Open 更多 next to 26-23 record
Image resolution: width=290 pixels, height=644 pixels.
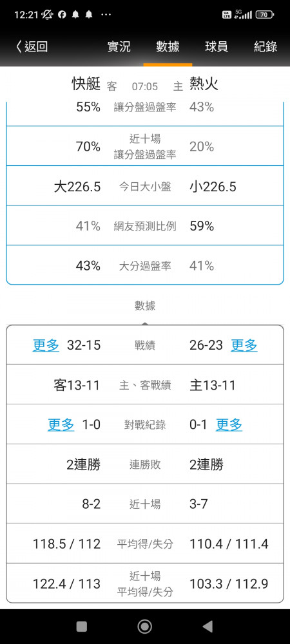(244, 345)
